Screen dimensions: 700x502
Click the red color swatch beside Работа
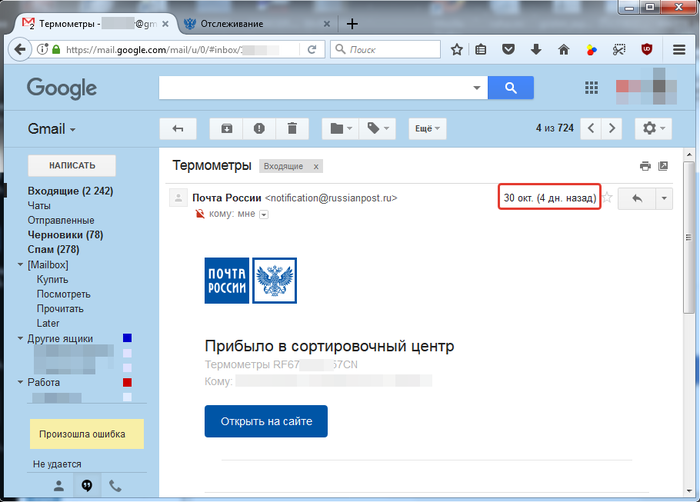point(126,383)
